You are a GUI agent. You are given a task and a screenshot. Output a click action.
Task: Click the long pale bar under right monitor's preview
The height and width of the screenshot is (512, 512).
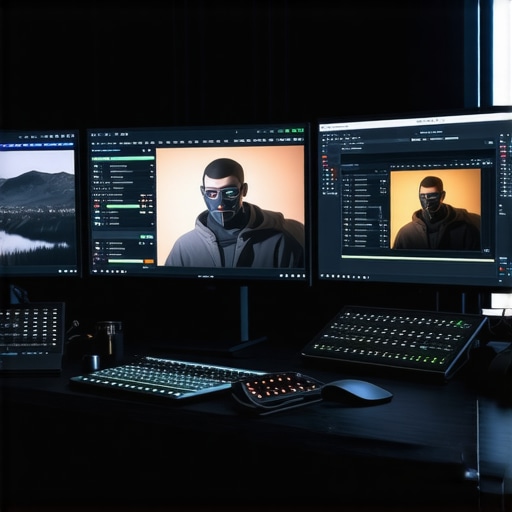(417, 258)
